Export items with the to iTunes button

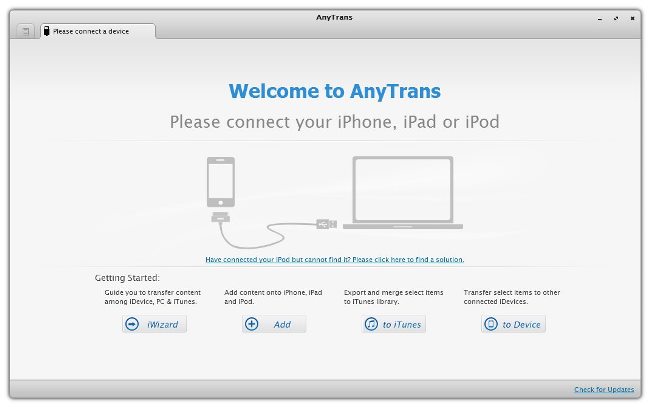(393, 324)
